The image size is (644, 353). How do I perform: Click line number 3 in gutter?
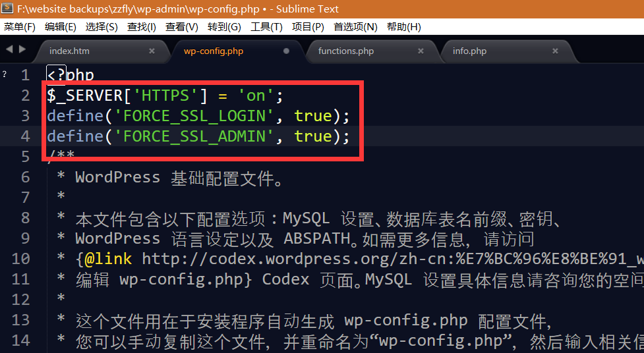coord(26,116)
